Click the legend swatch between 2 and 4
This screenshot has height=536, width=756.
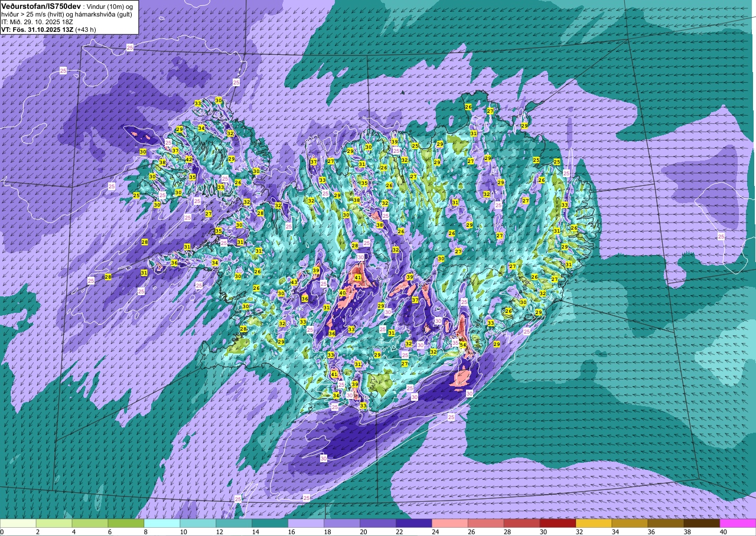pyautogui.click(x=54, y=523)
